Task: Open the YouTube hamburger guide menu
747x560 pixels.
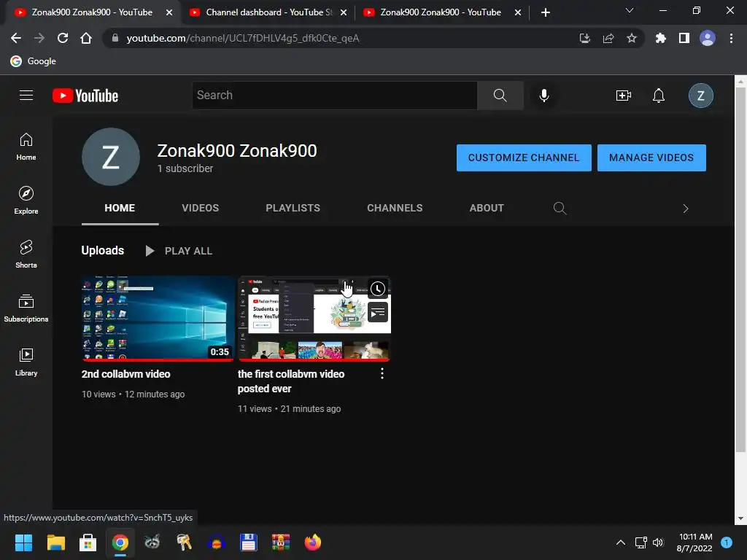Action: [26, 96]
